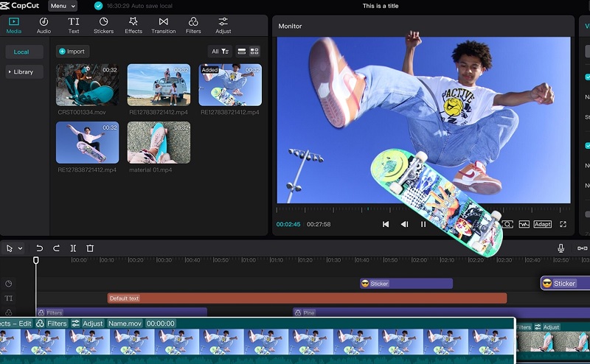The height and width of the screenshot is (364, 590).
Task: Select the Local media source
Action: (24, 52)
